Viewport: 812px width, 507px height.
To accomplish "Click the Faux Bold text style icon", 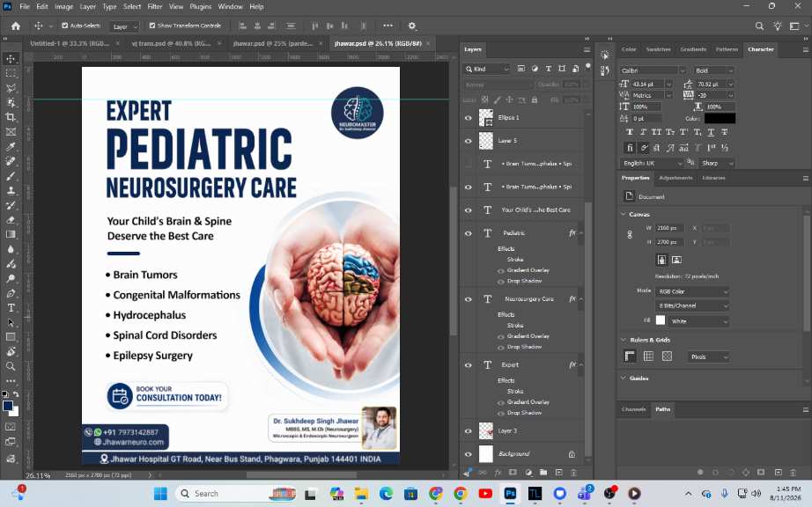I will coord(630,132).
